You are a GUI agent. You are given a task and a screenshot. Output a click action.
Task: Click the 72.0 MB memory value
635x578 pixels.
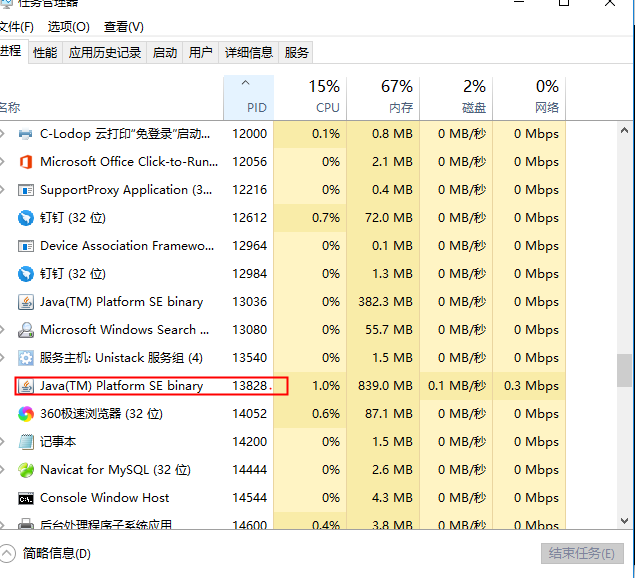click(388, 218)
